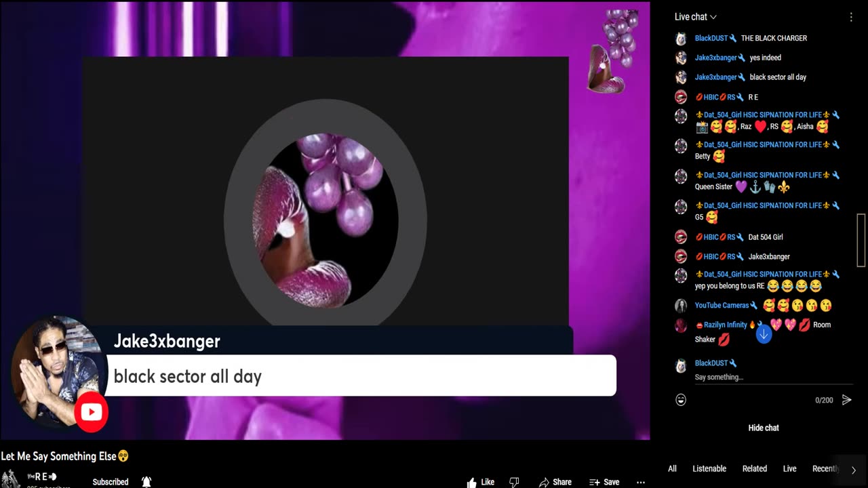Screen dimensions: 868x488
Task: Select the All filter chip
Action: click(x=672, y=468)
